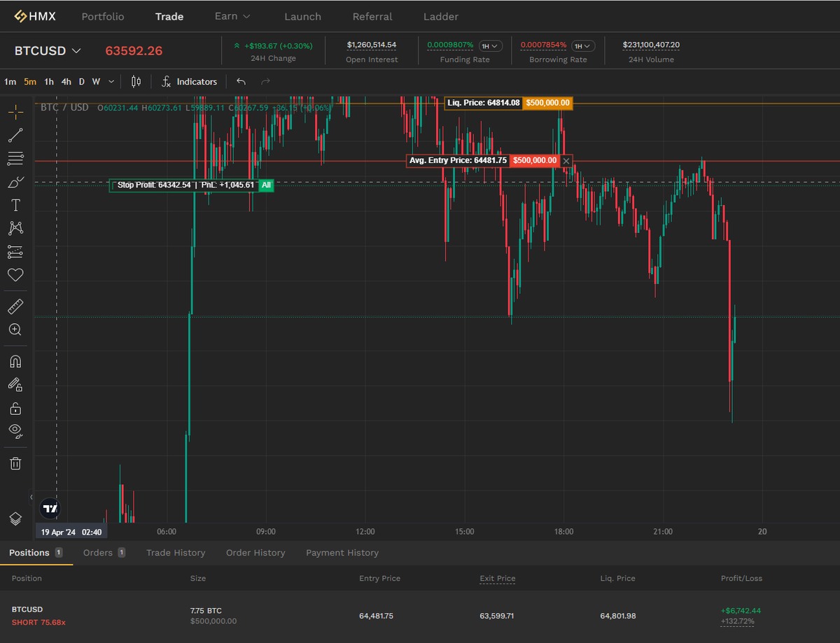
Task: Switch chart to 5m timeframe
Action: (30, 82)
